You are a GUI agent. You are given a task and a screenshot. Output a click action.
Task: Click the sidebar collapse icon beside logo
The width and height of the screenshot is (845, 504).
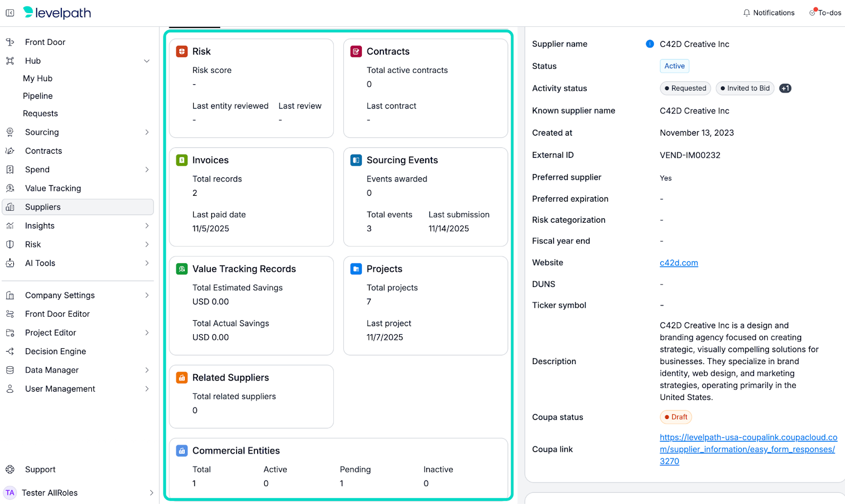[x=10, y=13]
